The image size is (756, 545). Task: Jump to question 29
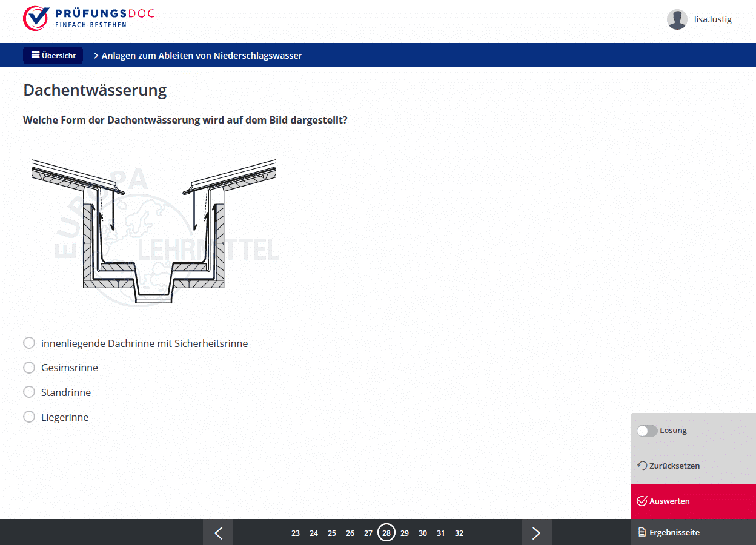(x=405, y=533)
